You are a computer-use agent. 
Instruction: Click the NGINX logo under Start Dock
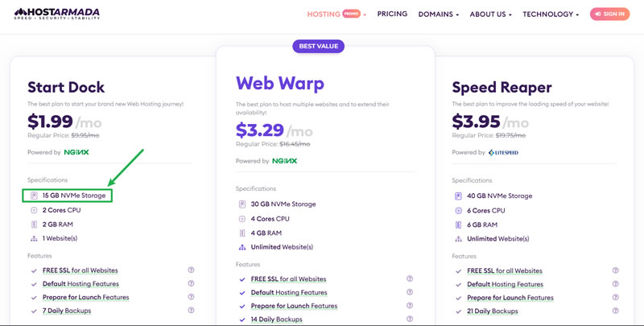[76, 152]
